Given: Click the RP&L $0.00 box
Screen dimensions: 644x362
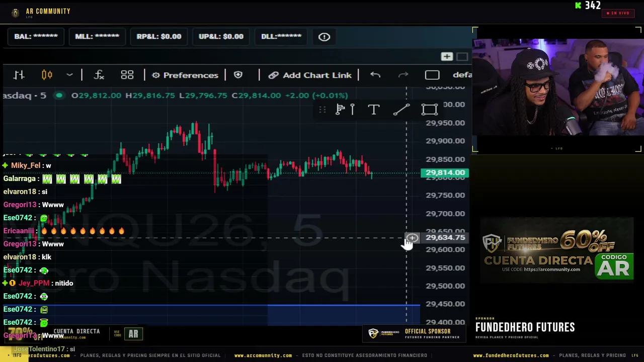Looking at the screenshot, I should coord(158,36).
